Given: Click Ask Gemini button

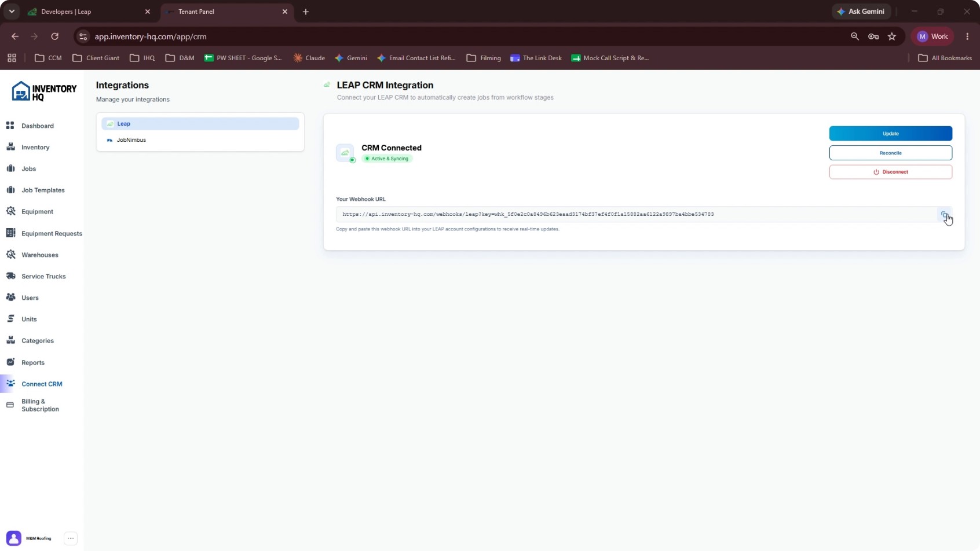Looking at the screenshot, I should click(861, 12).
